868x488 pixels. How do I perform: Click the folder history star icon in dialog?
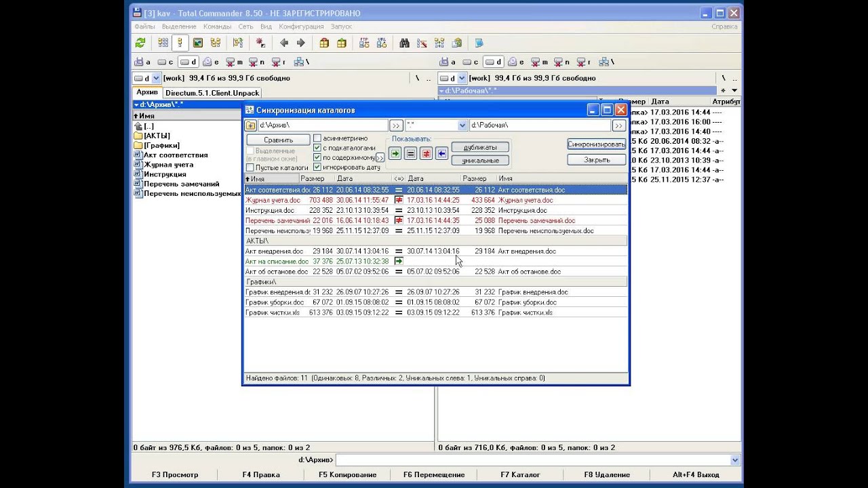click(250, 125)
